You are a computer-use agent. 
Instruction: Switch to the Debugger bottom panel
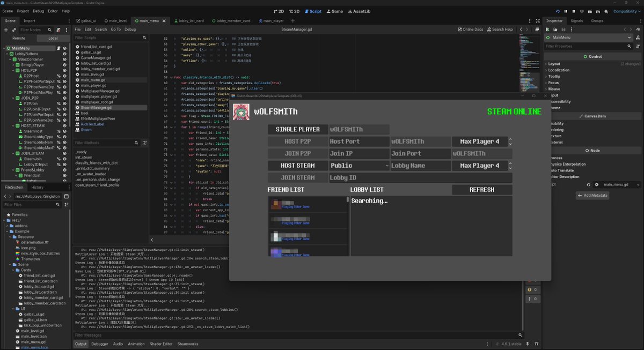coord(99,344)
